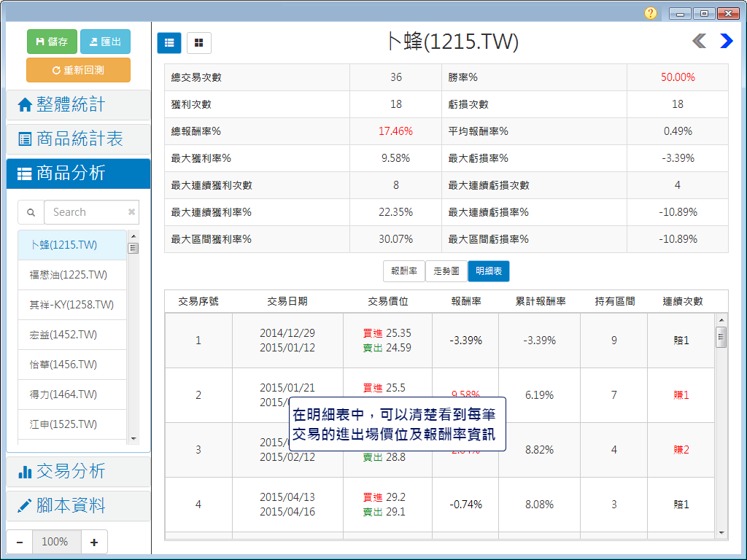The image size is (747, 560).
Task: Click the -0.74% return cell
Action: pyautogui.click(x=466, y=505)
